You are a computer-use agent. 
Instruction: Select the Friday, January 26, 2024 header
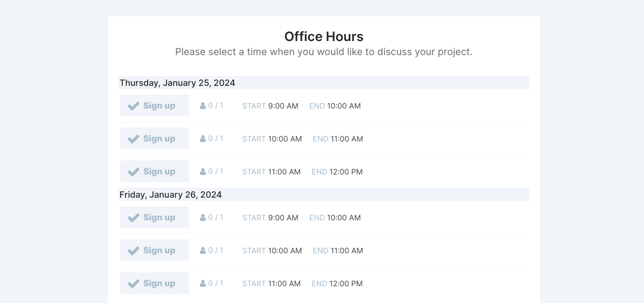coord(324,194)
